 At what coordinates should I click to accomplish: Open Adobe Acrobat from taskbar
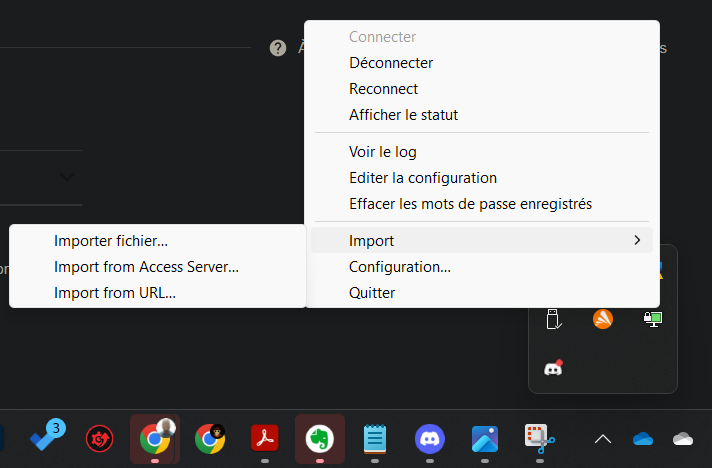tap(265, 438)
